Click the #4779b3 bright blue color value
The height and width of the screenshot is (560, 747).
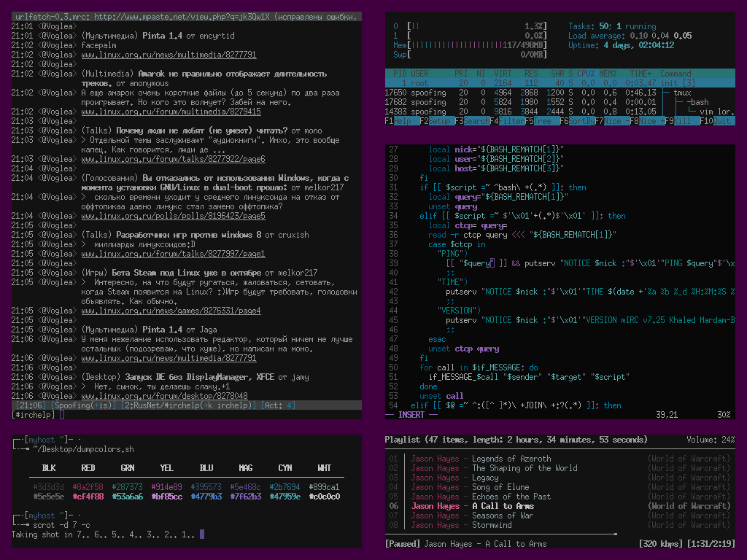[x=206, y=496]
